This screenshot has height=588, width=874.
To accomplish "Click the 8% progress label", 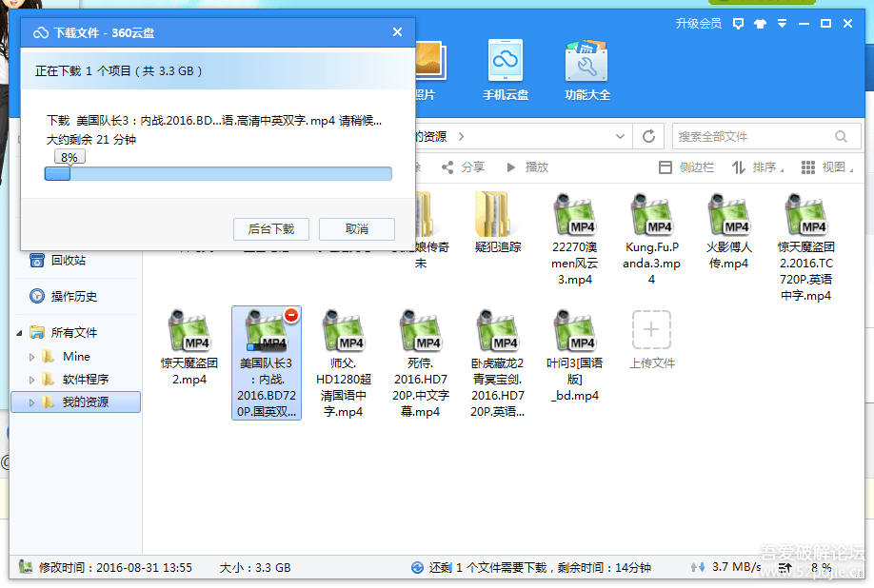I will 70,157.
